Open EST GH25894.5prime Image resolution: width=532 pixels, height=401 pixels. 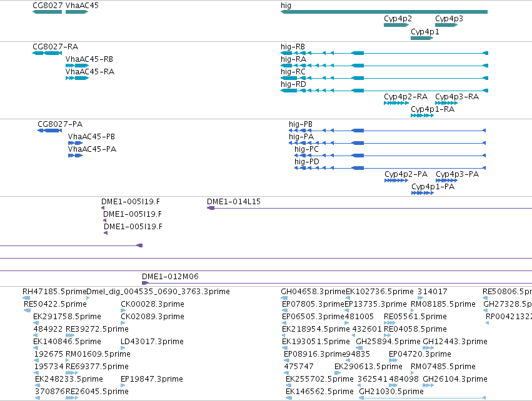coord(359,348)
